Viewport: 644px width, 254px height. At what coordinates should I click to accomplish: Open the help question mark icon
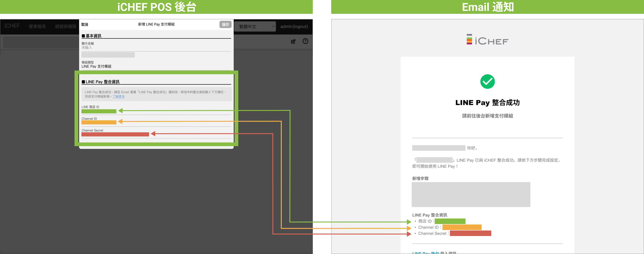(x=305, y=41)
